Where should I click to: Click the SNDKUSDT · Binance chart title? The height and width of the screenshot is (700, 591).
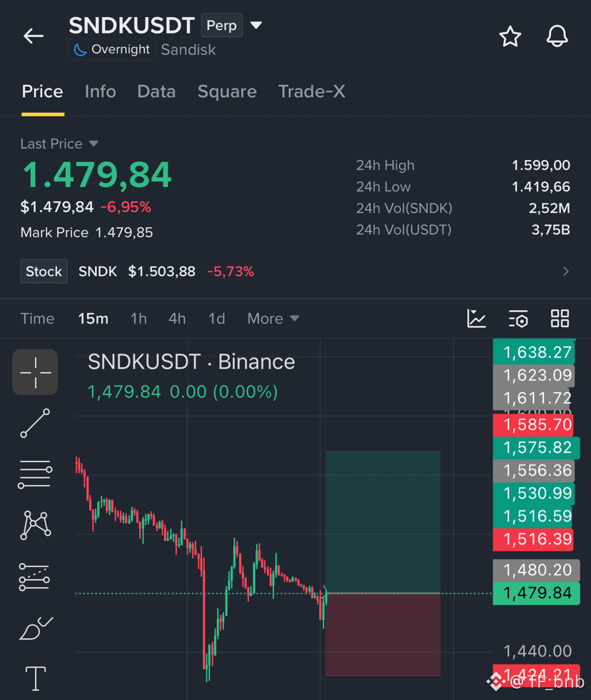(x=191, y=362)
